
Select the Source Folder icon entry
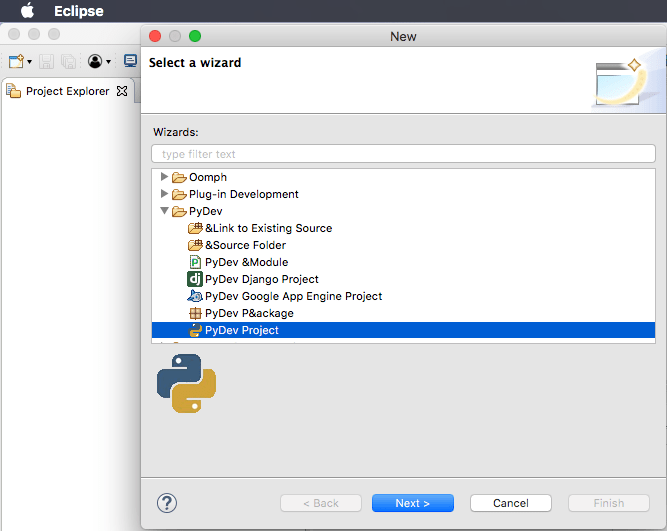pyautogui.click(x=195, y=245)
